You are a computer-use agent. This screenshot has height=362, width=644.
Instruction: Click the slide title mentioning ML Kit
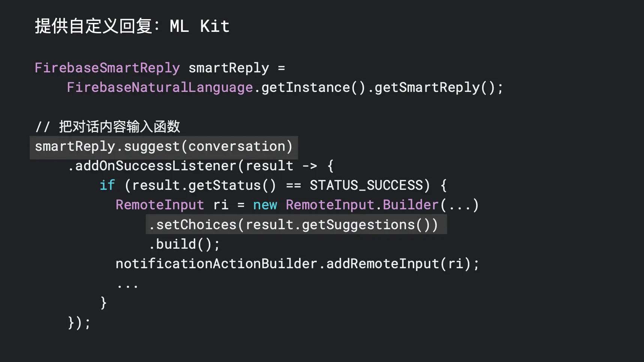[132, 26]
